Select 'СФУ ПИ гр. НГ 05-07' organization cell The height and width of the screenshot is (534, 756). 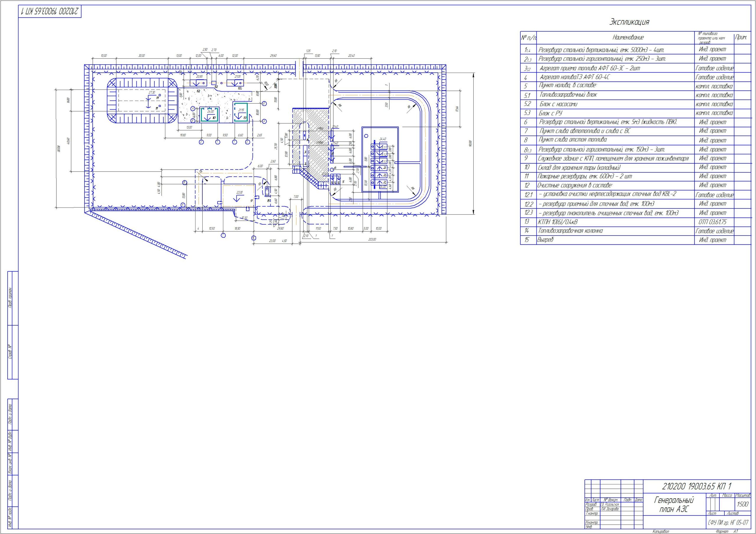tap(728, 522)
